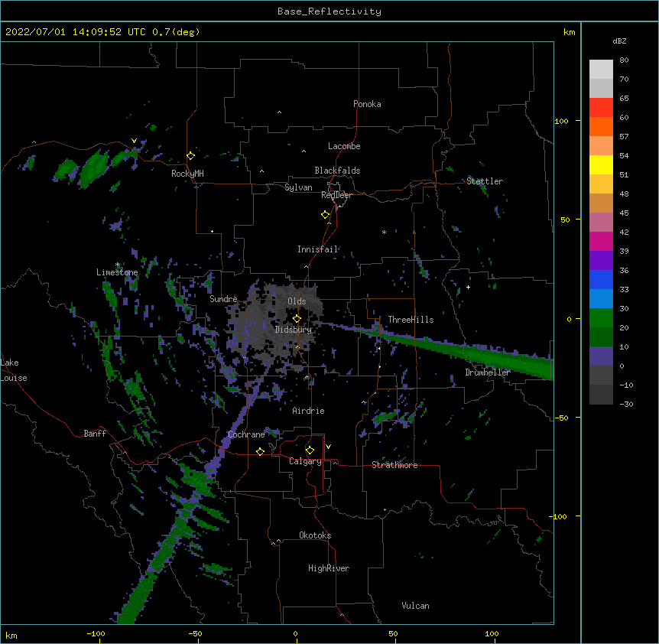Pick the white 80 dBZ legend swatch
Image resolution: width=659 pixels, height=644 pixels.
(x=601, y=69)
